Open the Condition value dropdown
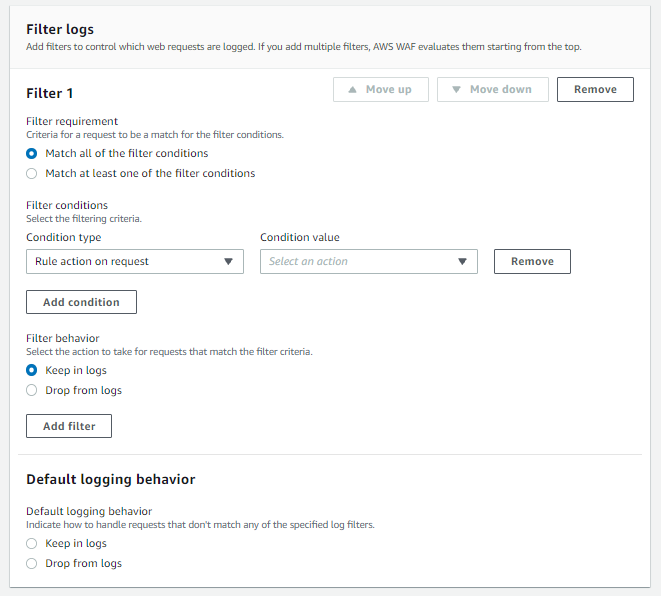Viewport: 661px width, 596px height. [x=368, y=262]
